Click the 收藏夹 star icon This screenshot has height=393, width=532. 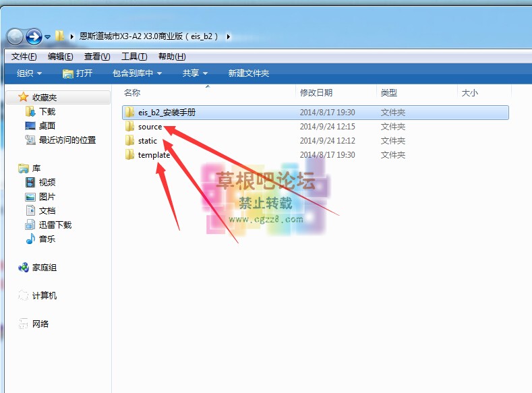coord(23,97)
